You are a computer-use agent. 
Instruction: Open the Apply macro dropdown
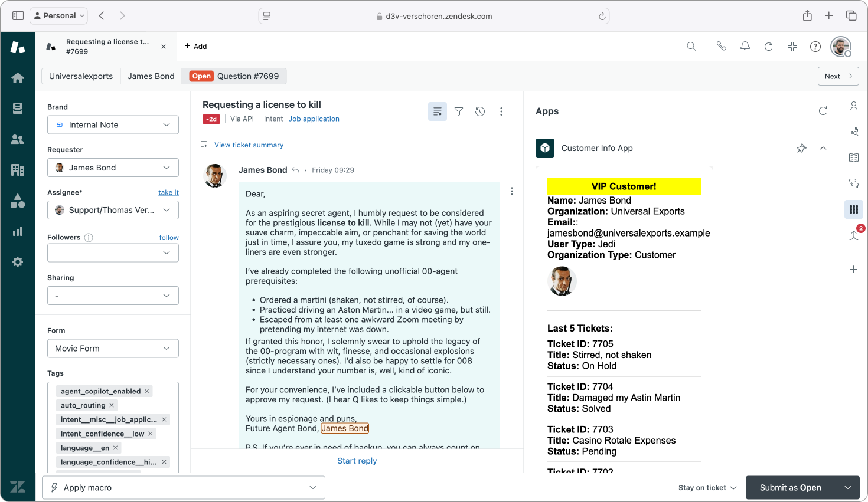coord(184,488)
